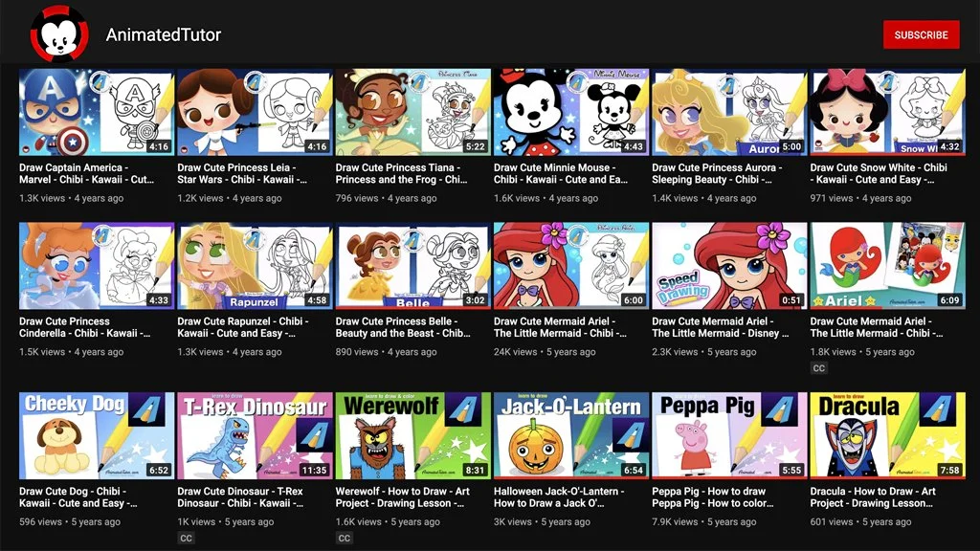980x551 pixels.
Task: Open the Jack-O-Lantern video thumbnail
Action: click(x=570, y=435)
